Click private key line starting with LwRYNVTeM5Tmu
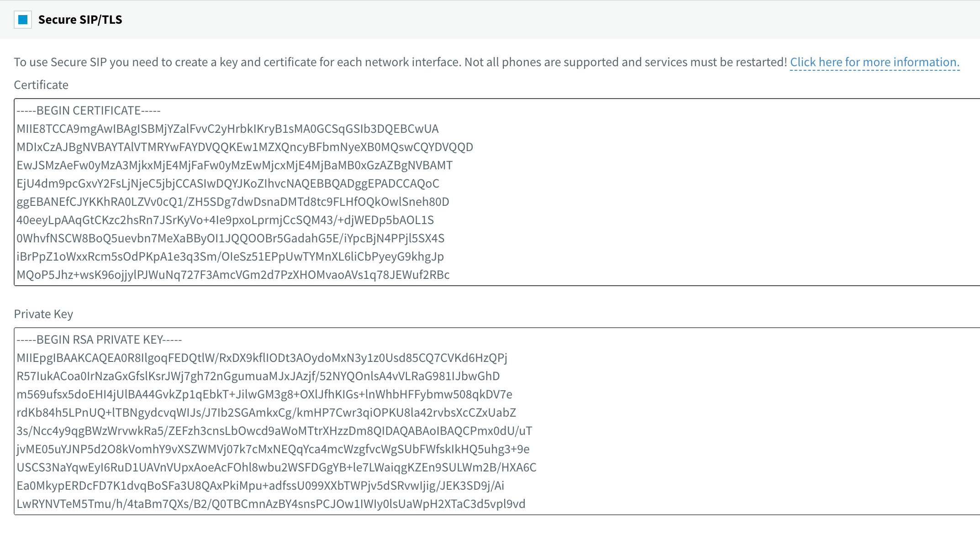 (271, 504)
